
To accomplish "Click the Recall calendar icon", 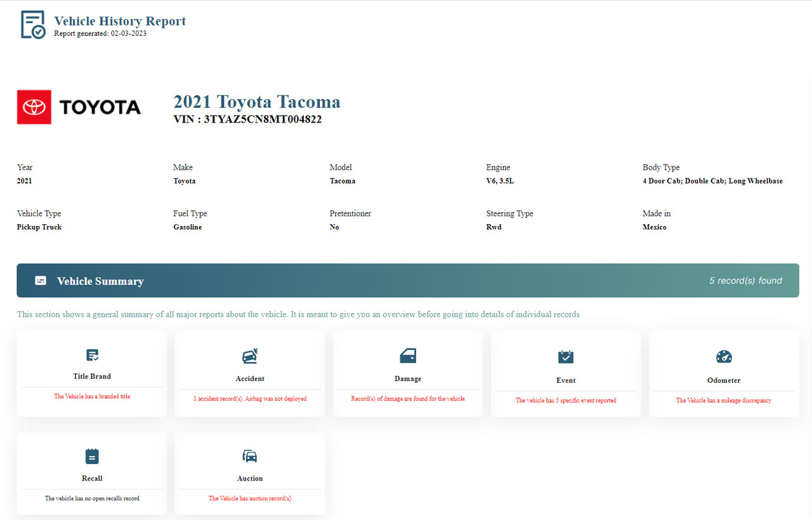I will (92, 456).
